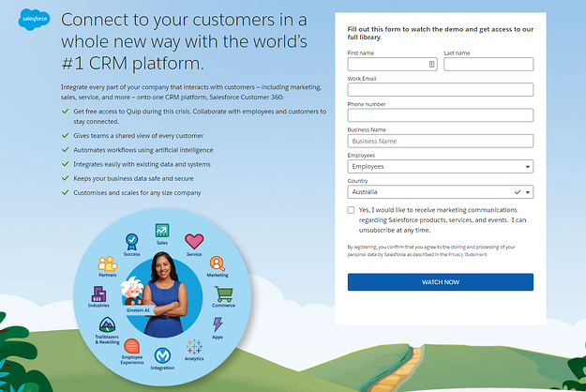This screenshot has height=392, width=586.
Task: Click 'Gives teams a shared view of every customer'
Action: [138, 136]
